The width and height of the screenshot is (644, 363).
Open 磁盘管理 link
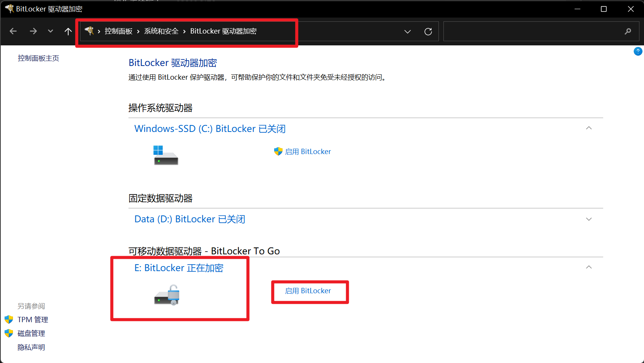pyautogui.click(x=31, y=334)
